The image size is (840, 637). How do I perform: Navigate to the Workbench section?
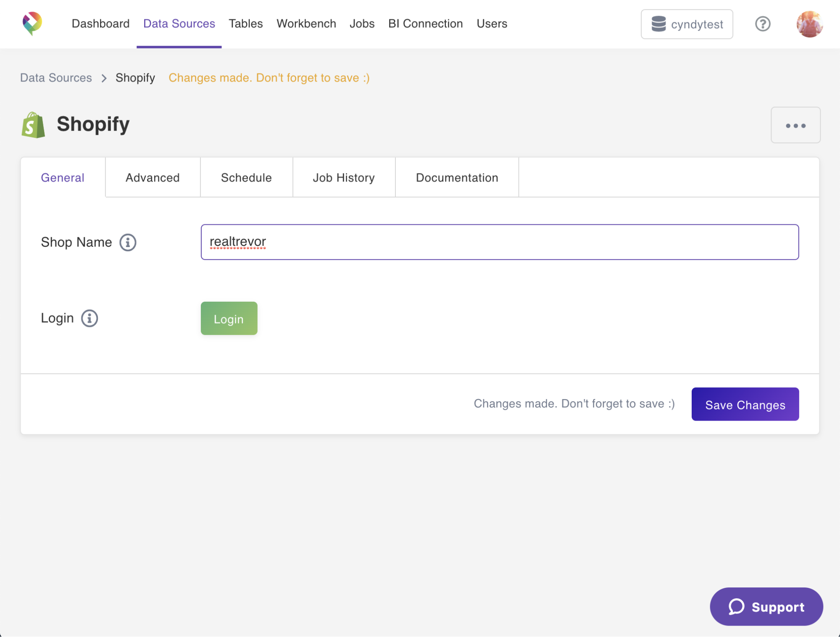point(307,24)
